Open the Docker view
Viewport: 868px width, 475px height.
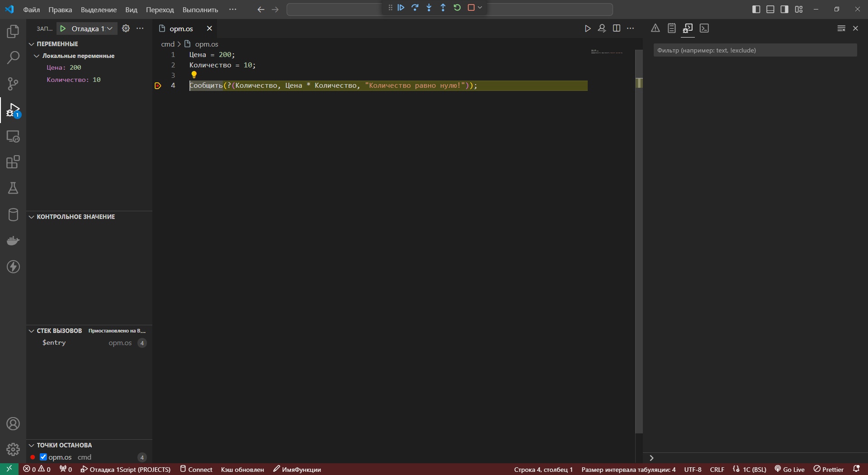click(13, 240)
